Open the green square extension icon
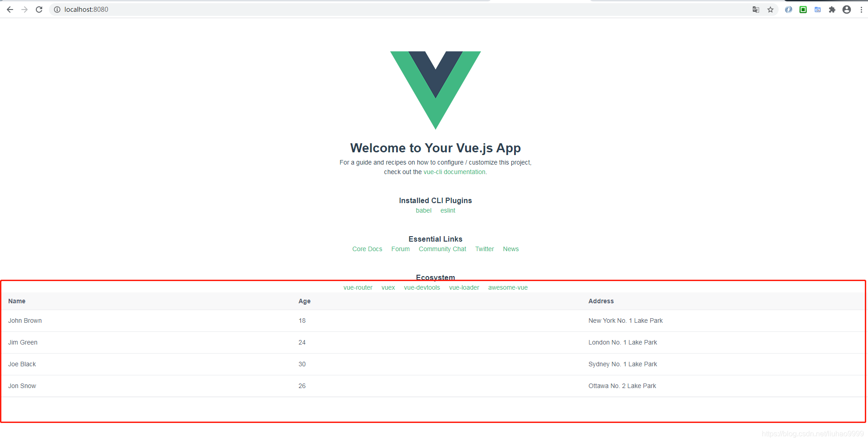The width and height of the screenshot is (868, 442). (803, 10)
